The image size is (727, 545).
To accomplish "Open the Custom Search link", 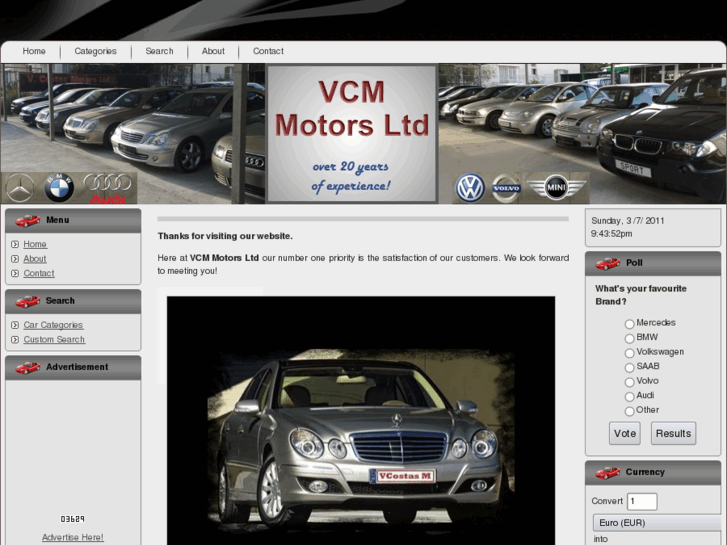I will [x=54, y=340].
